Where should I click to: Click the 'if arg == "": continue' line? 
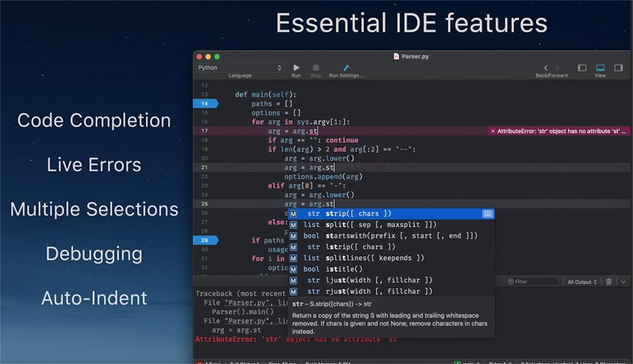tap(313, 140)
